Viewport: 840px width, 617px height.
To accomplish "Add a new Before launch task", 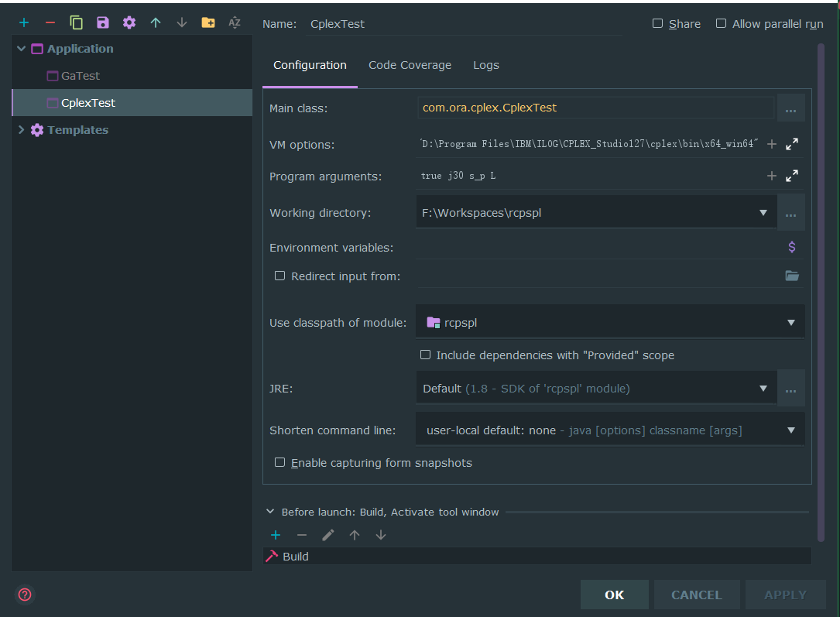I will point(276,534).
